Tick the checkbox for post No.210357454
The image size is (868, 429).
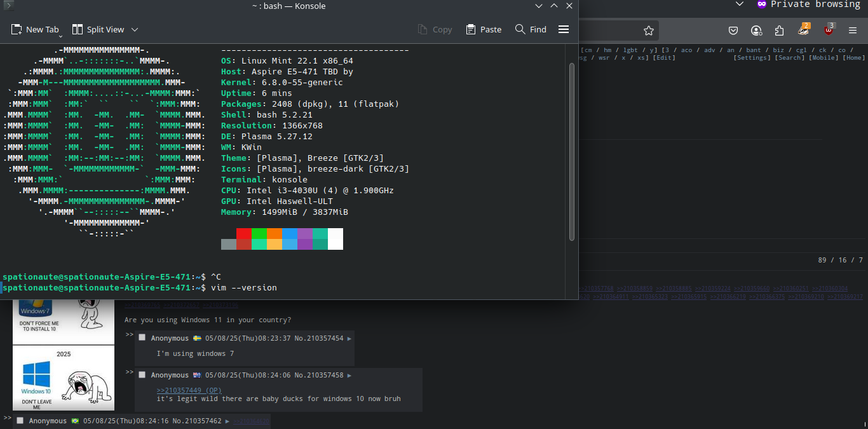coord(142,338)
